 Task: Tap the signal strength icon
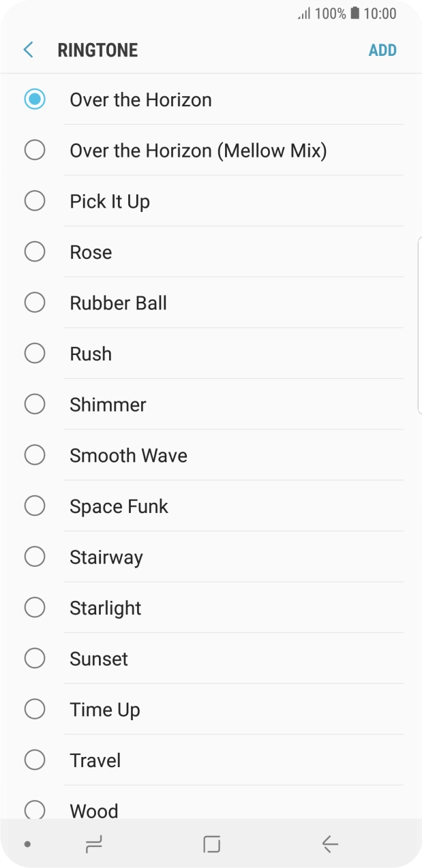pos(304,14)
